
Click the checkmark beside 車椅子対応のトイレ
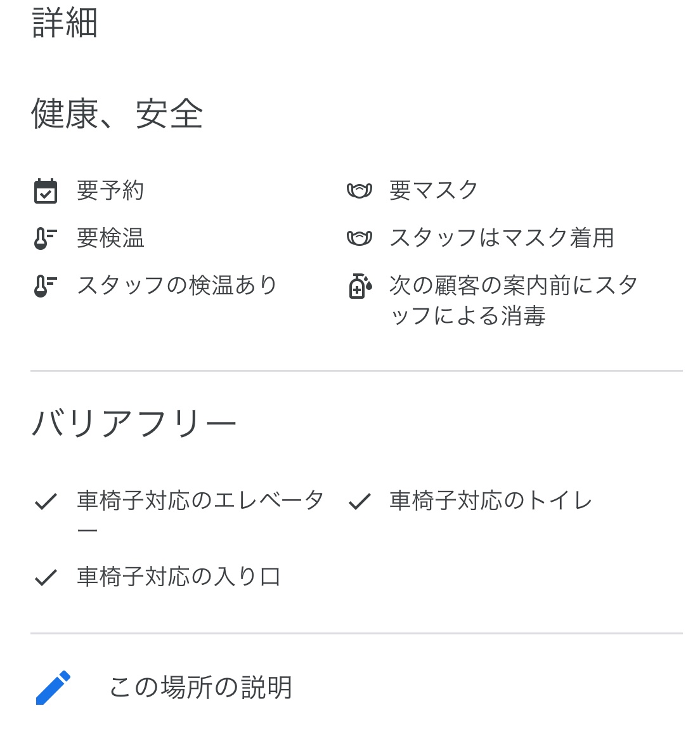click(359, 502)
